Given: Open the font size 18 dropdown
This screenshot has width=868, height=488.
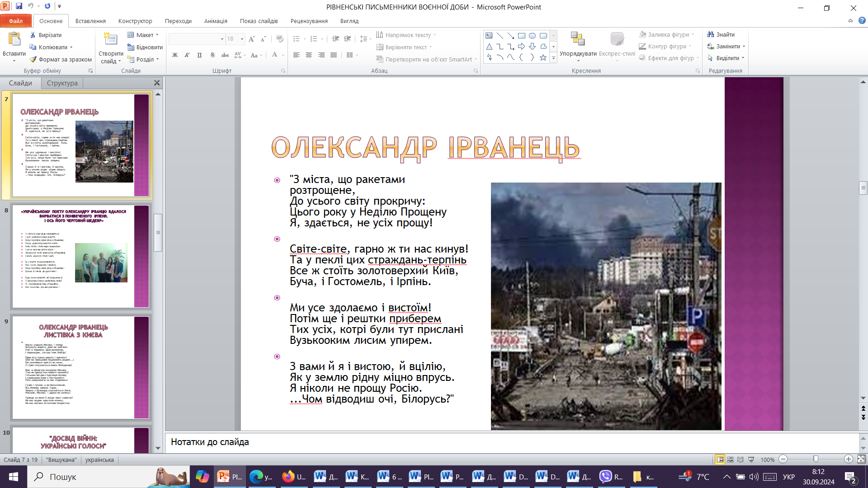Looking at the screenshot, I should (x=242, y=39).
